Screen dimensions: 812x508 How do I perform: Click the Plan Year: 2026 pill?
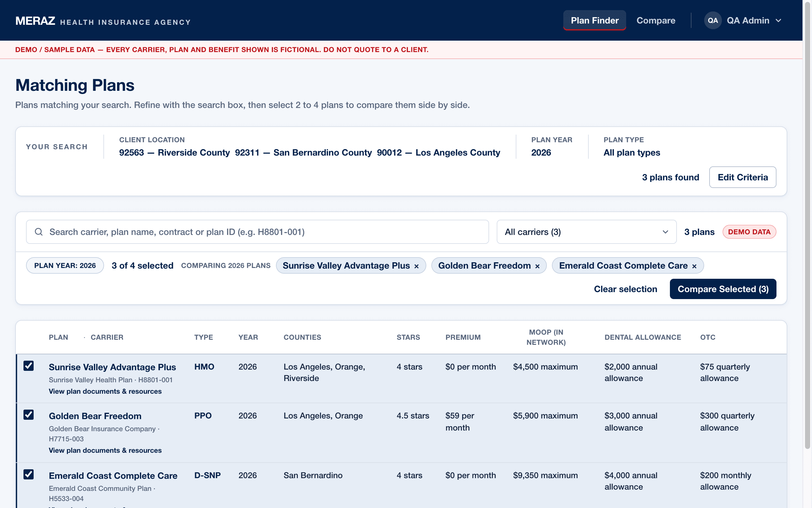click(65, 265)
